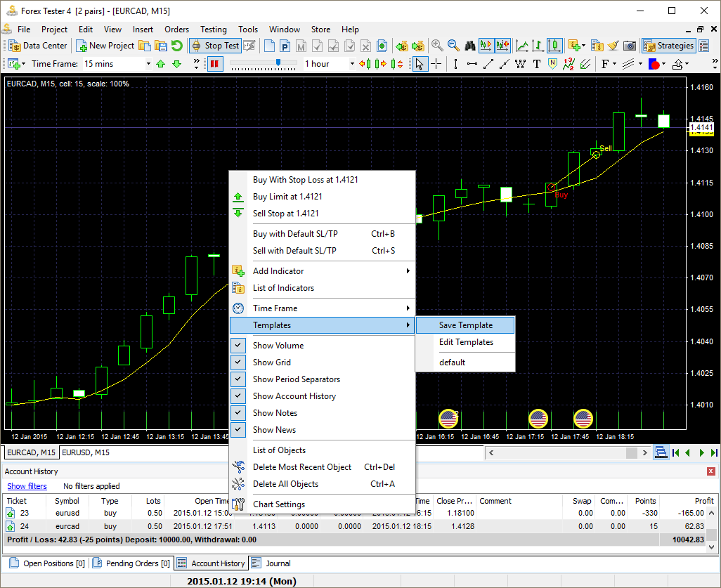This screenshot has width=721, height=588.
Task: Open the Orders menu
Action: coord(176,30)
